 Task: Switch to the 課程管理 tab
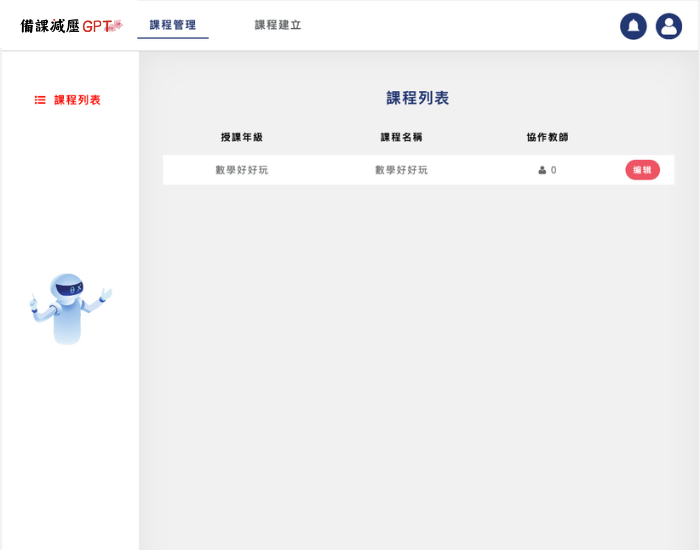pyautogui.click(x=173, y=25)
